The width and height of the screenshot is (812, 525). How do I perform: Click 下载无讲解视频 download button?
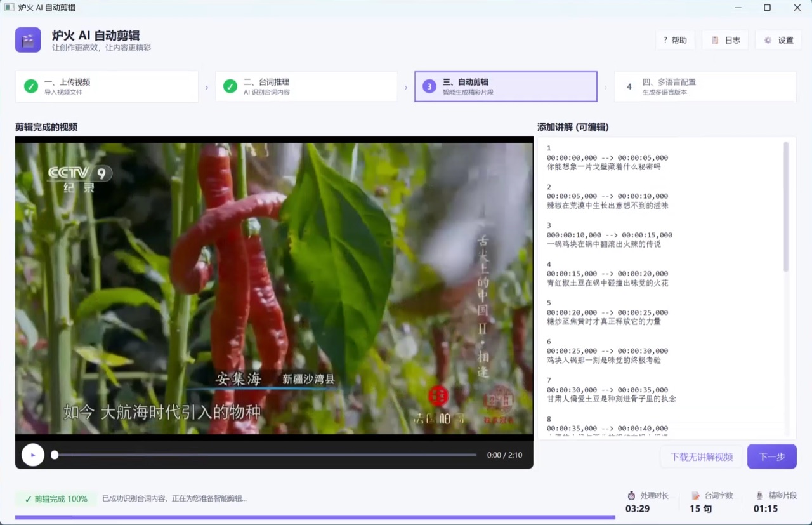click(x=702, y=456)
